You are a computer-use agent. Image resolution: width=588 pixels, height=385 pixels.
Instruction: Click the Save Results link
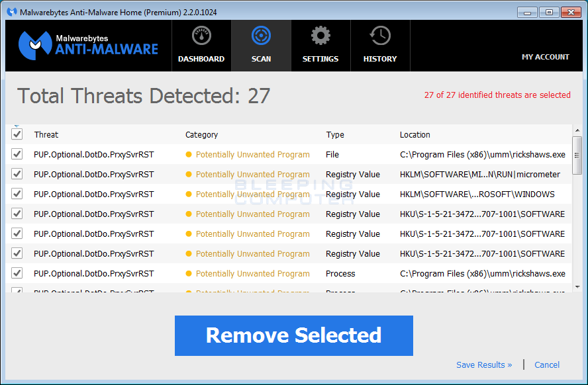click(484, 364)
